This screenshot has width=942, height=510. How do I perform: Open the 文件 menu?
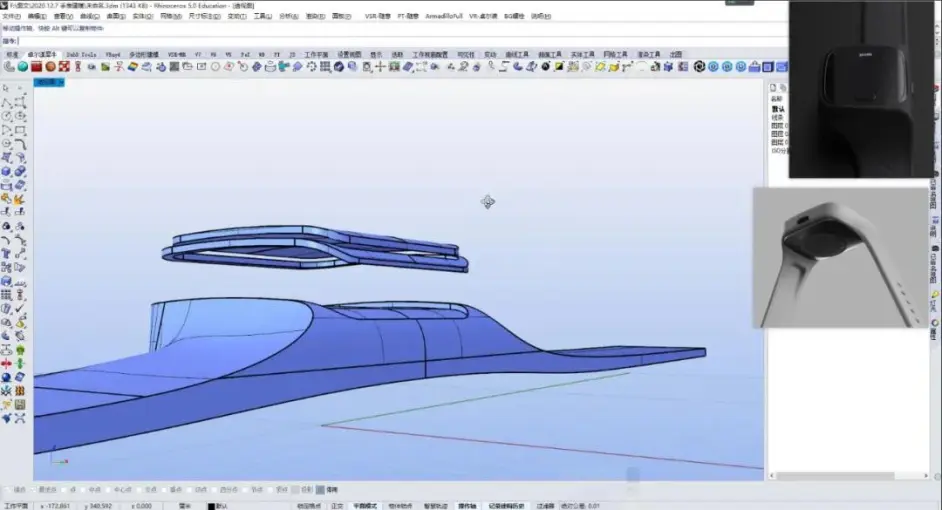pos(11,16)
